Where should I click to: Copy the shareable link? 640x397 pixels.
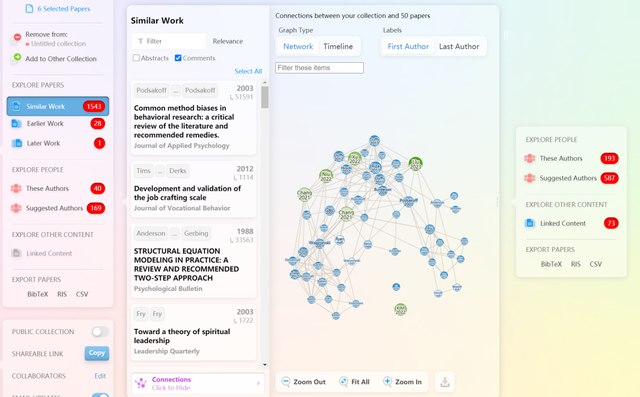(97, 353)
